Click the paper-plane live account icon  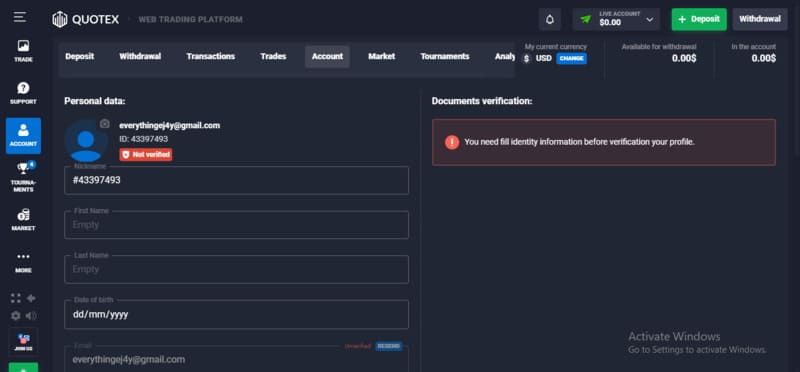click(x=586, y=19)
